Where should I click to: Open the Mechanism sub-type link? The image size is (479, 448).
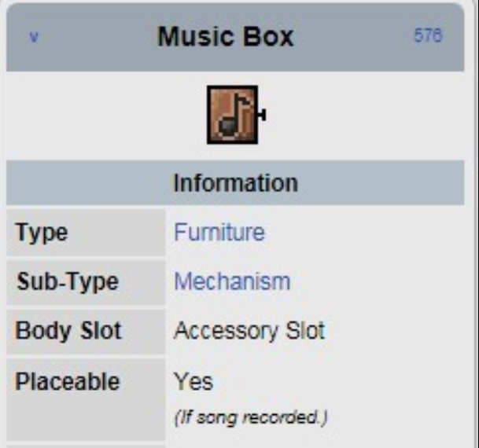coord(232,281)
